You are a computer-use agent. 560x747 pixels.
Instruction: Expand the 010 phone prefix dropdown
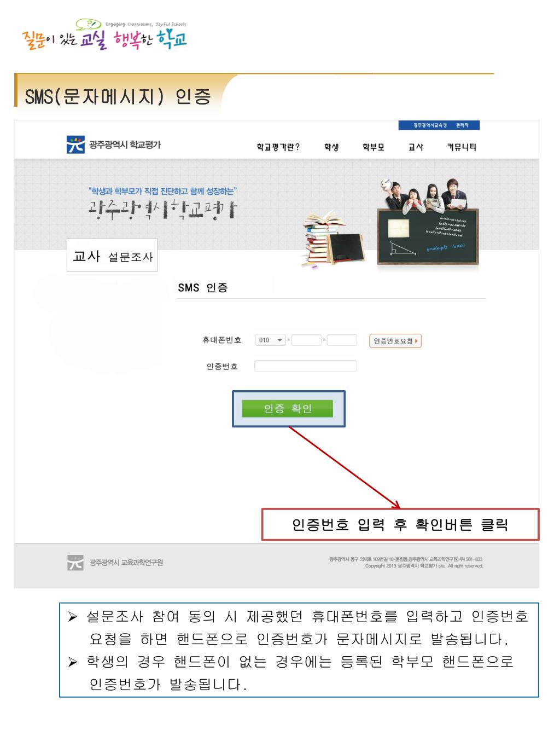coord(270,340)
